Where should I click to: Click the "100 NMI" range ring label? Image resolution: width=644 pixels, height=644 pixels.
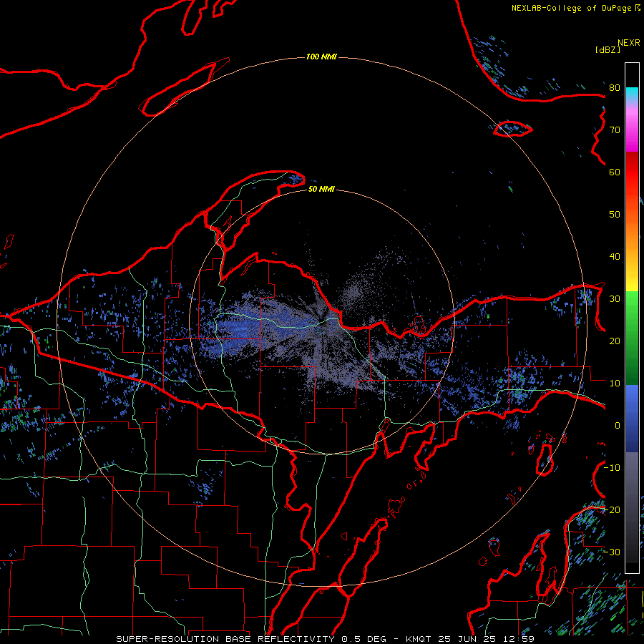(321, 57)
